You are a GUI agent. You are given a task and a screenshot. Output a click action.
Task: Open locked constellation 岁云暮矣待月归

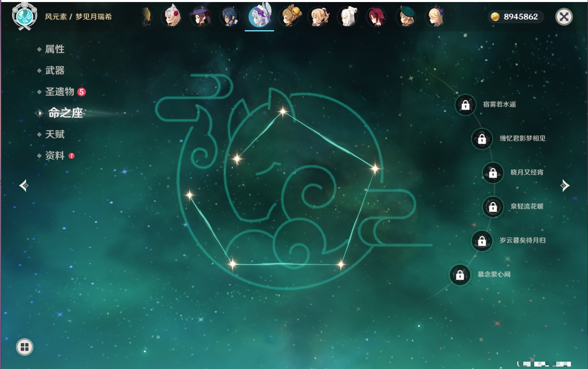point(482,241)
